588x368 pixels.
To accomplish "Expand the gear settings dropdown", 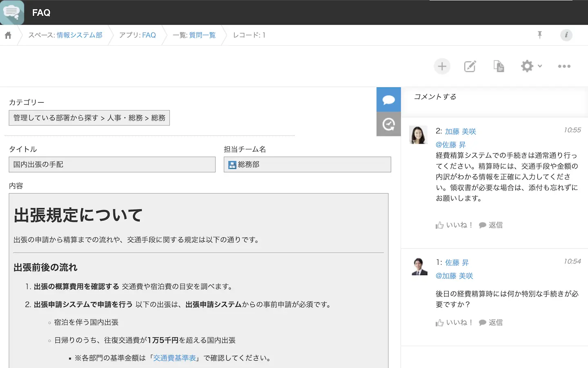I will pyautogui.click(x=531, y=66).
